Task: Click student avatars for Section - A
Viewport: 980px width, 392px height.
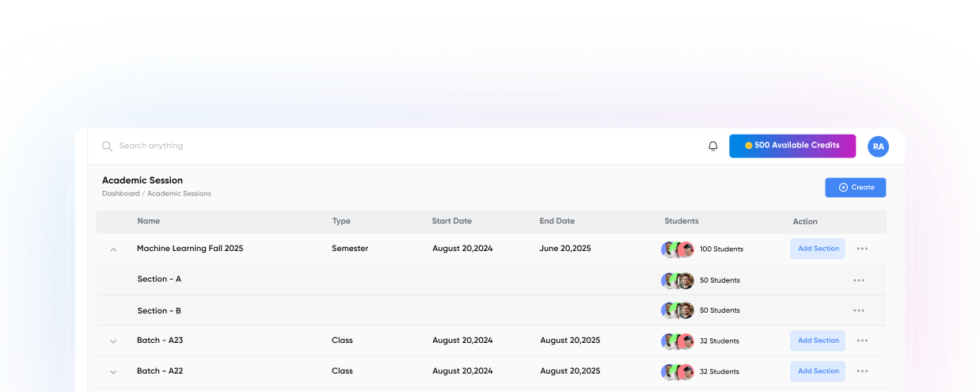Action: (x=677, y=280)
